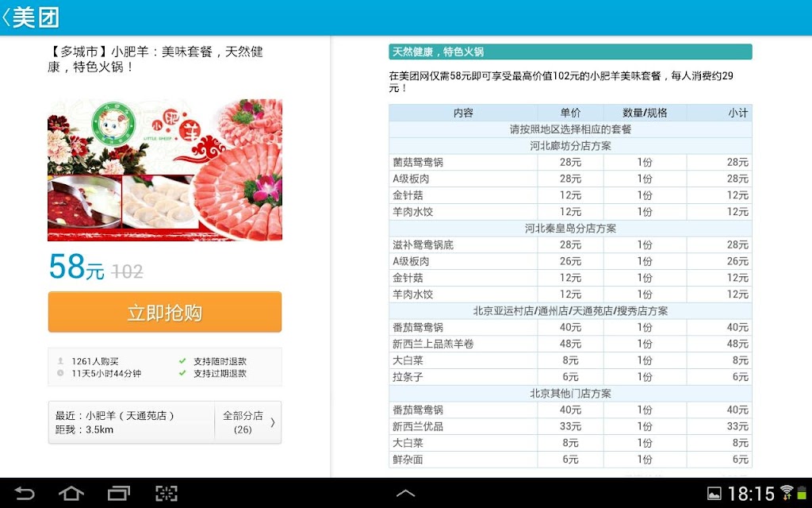
Task: Tap the Android home icon
Action: [71, 493]
